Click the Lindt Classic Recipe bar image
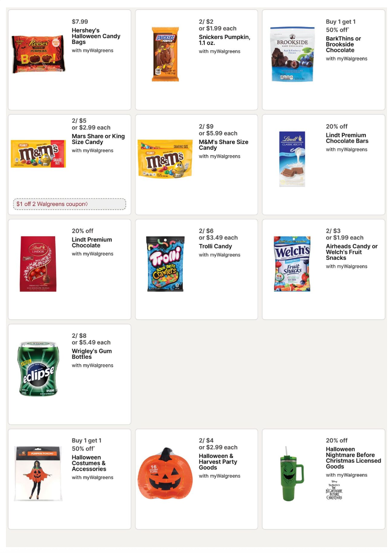Viewport: 392px width, 553px height. (292, 159)
